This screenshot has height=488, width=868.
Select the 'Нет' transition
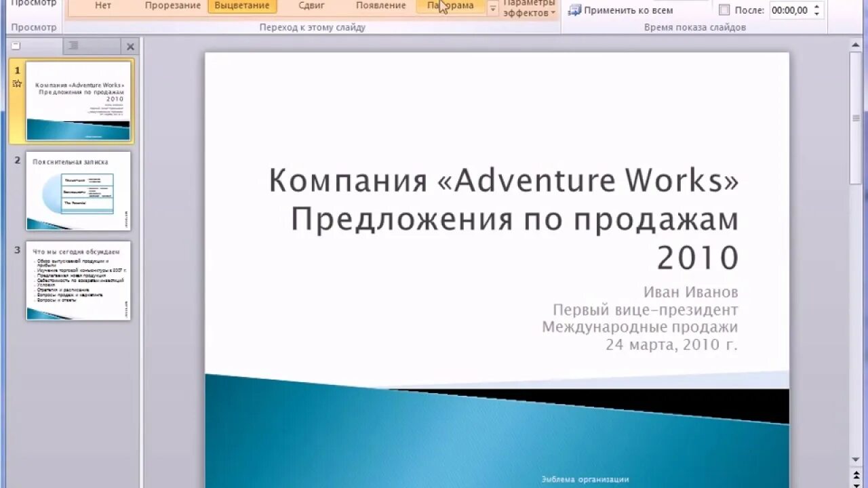[103, 6]
